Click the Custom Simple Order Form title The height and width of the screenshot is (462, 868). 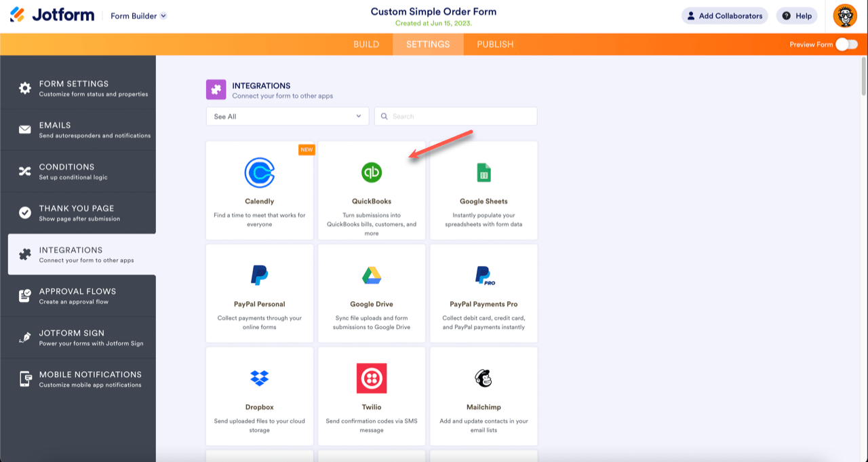click(x=433, y=12)
